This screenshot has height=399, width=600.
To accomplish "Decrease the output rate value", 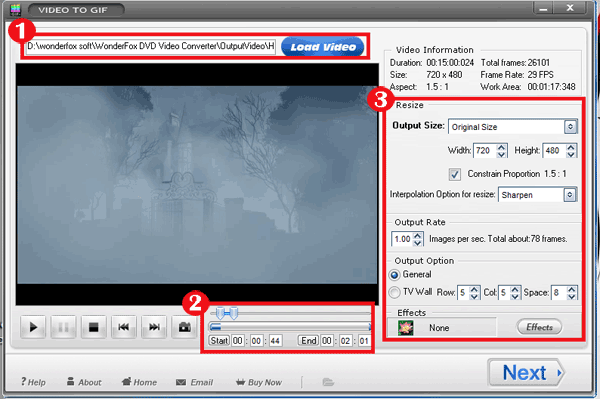I will [418, 243].
